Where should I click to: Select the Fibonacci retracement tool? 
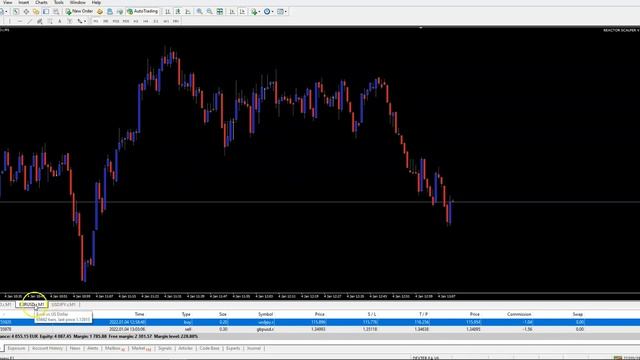click(50, 21)
